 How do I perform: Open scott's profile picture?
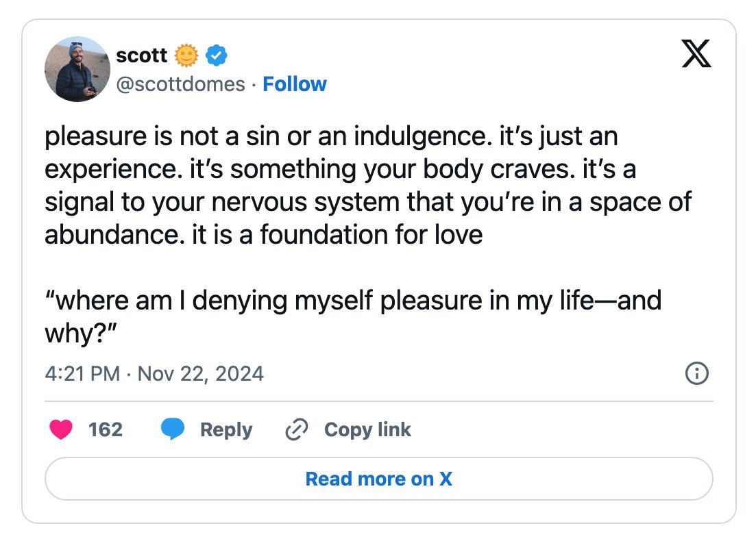click(77, 69)
